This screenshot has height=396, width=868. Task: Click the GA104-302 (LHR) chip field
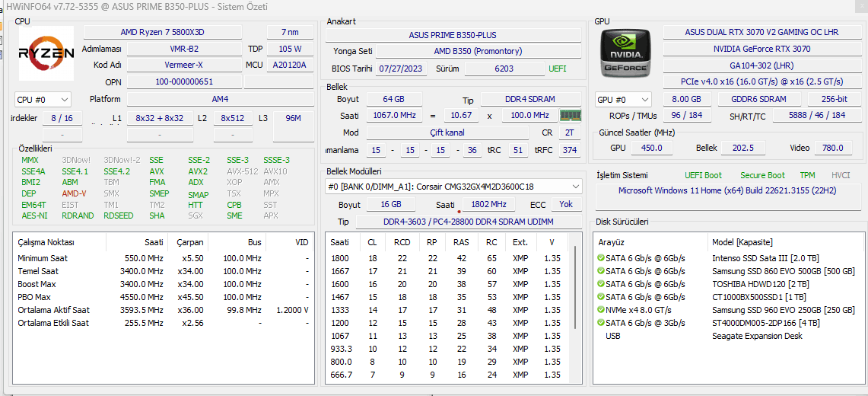pos(761,65)
